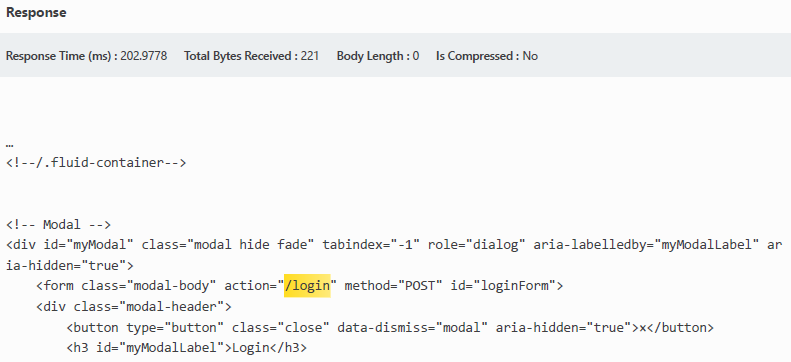Click the id loginForm attribute

[x=503, y=286]
